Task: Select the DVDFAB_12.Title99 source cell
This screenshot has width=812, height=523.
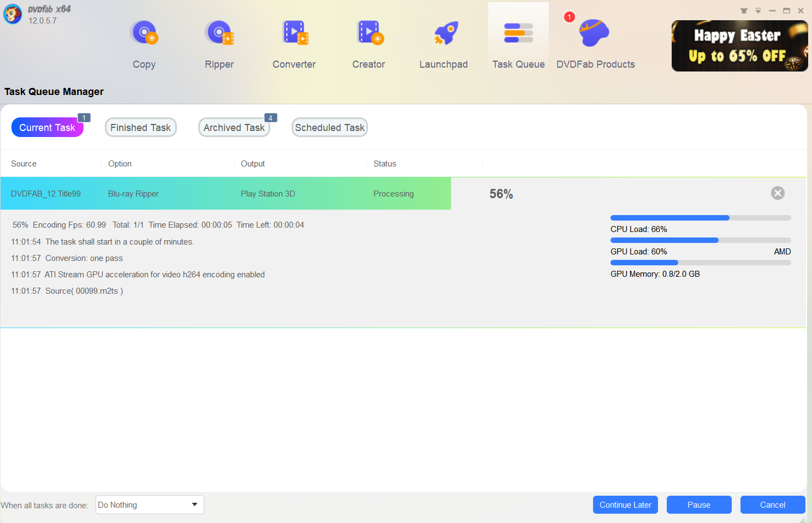Action: (46, 194)
